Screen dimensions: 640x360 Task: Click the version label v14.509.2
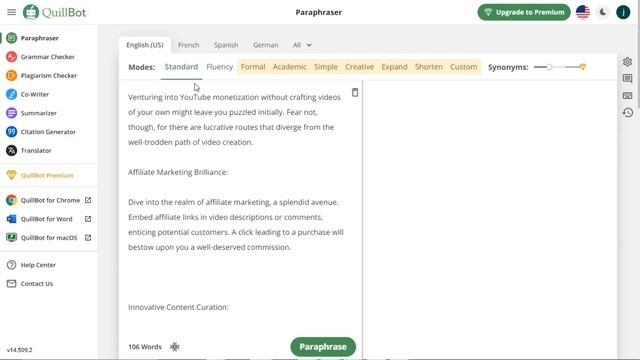(x=20, y=350)
